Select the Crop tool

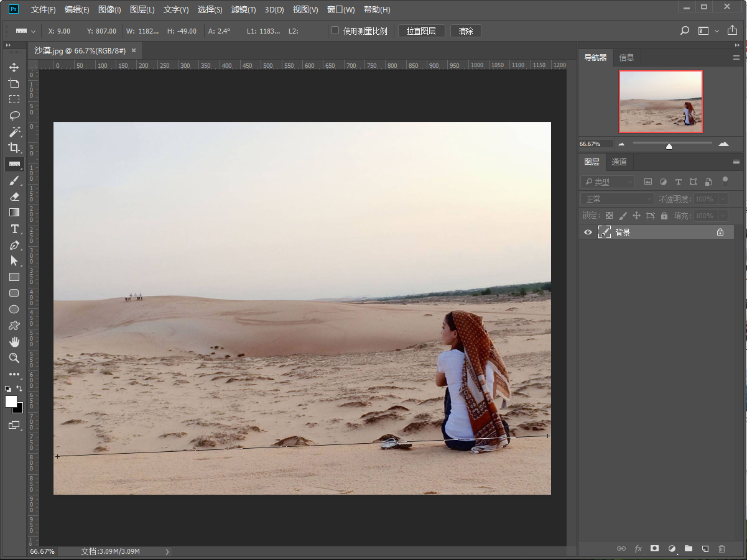pos(14,148)
